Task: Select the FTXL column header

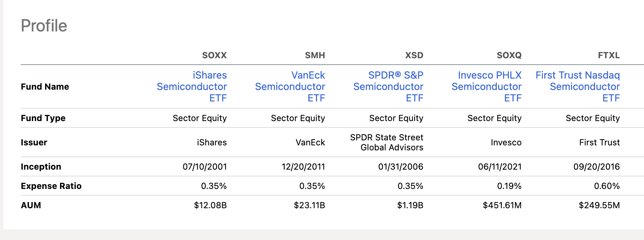Action: [x=609, y=55]
